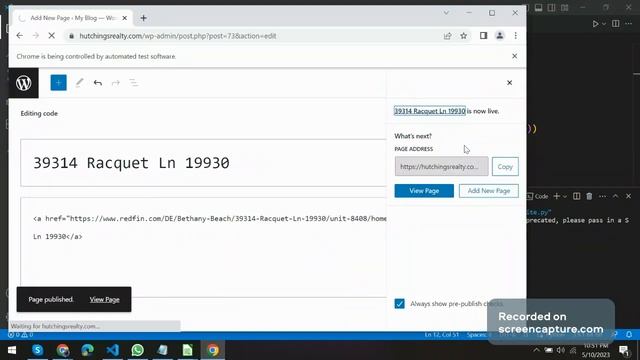Image resolution: width=640 pixels, height=360 pixels.
Task: Click the Add New Page button
Action: click(x=489, y=191)
